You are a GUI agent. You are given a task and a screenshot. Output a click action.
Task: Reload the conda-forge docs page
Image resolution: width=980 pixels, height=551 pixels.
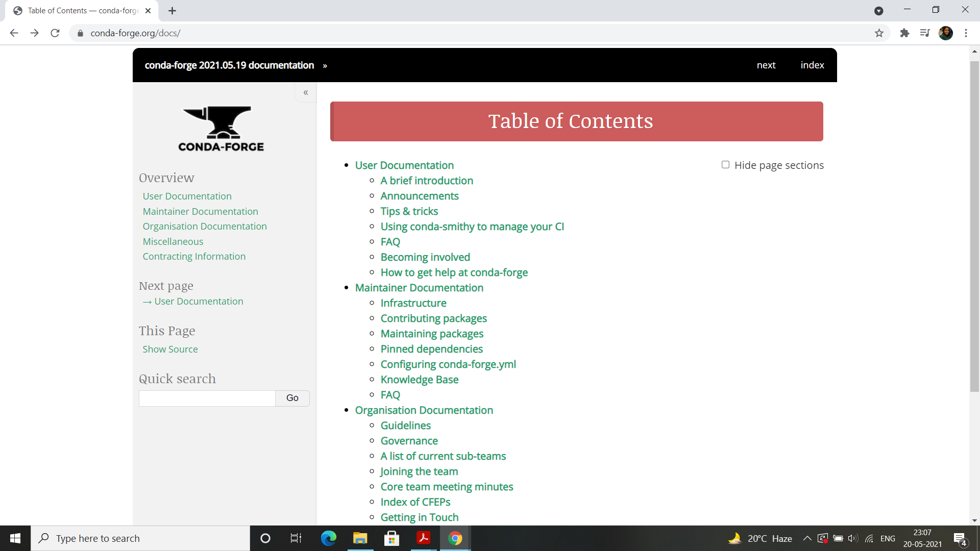coord(55,33)
